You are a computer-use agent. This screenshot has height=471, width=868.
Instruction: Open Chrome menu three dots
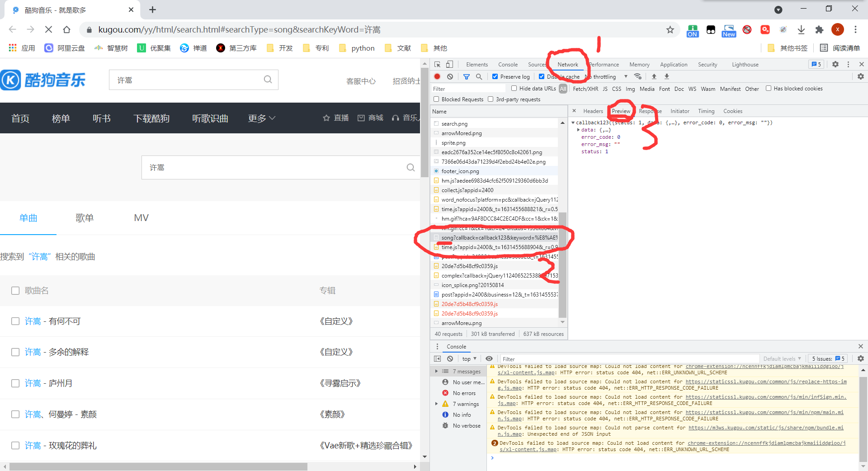tap(855, 30)
